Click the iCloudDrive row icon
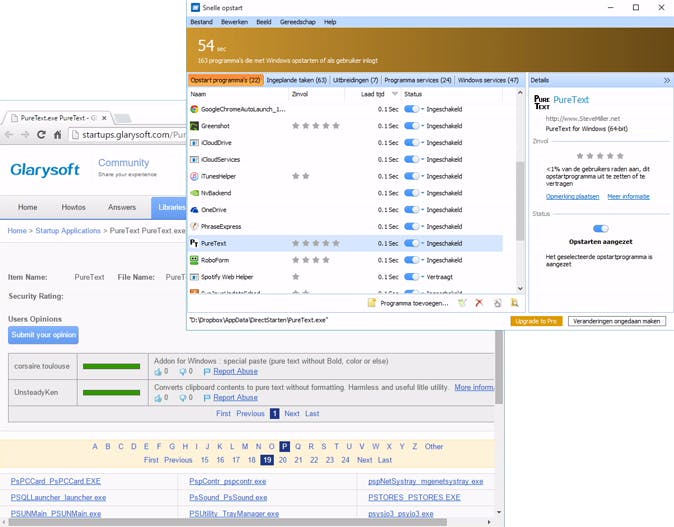This screenshot has width=674, height=527. 194,143
